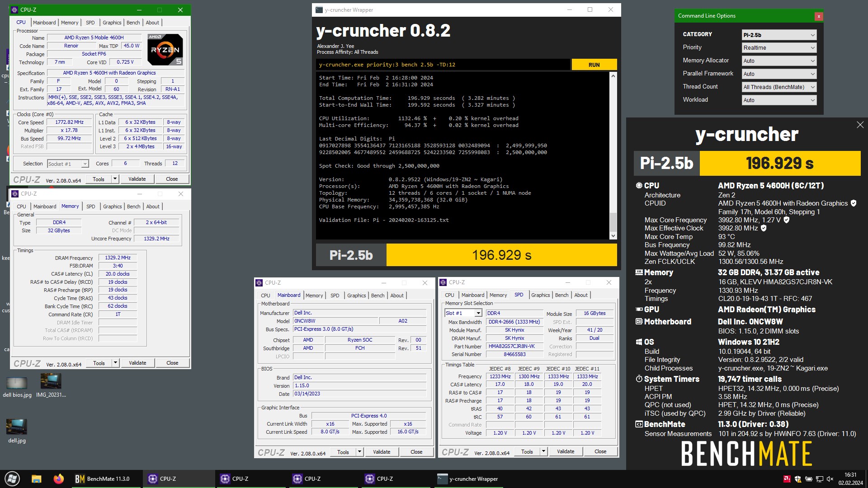868x488 pixels.
Task: Open the Socket #1 selection dropdown
Action: [x=68, y=164]
